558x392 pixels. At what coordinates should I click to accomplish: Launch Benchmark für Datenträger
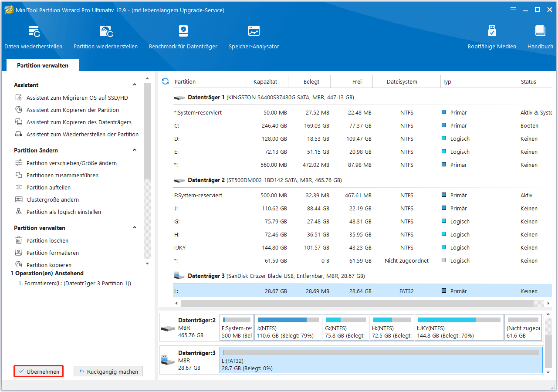(183, 37)
